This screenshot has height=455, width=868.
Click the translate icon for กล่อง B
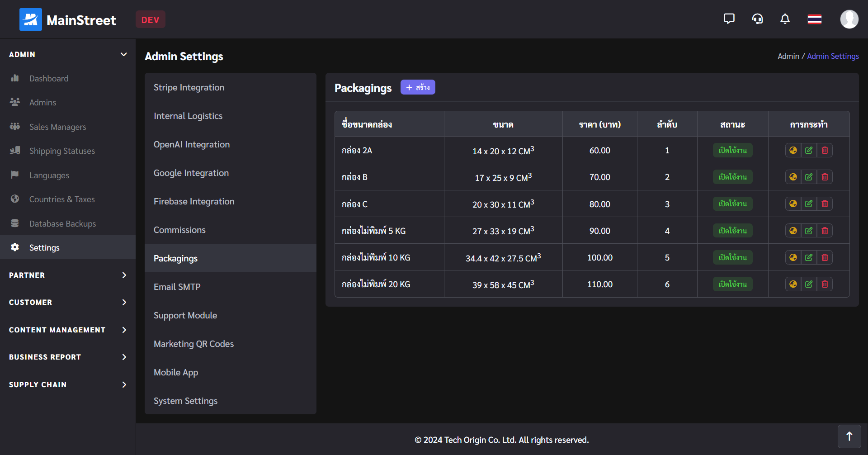point(793,177)
